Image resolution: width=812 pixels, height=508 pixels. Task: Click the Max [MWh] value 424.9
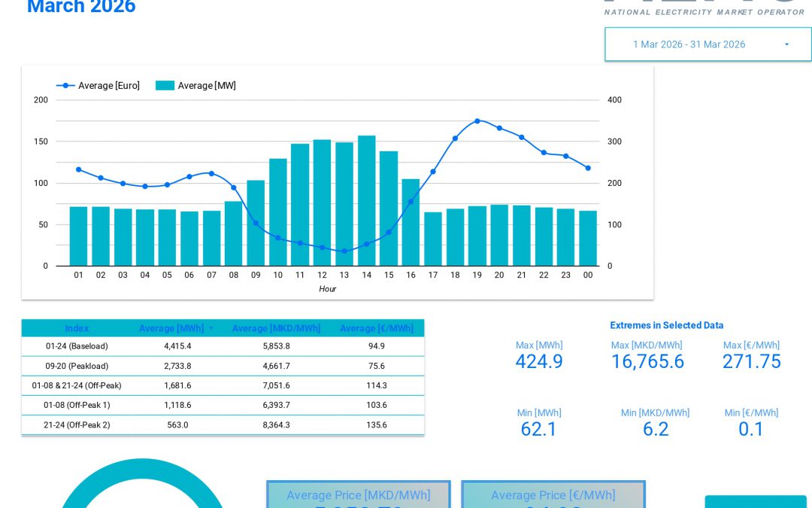[538, 362]
